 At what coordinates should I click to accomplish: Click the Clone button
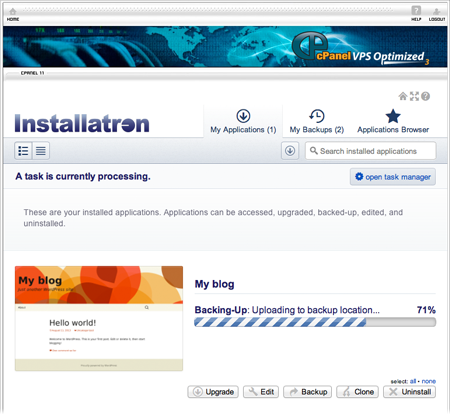pos(357,392)
